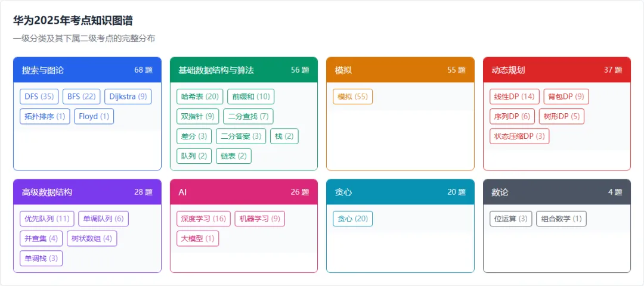Click the 树形DP (5) tag
The image size is (644, 286).
coord(562,117)
